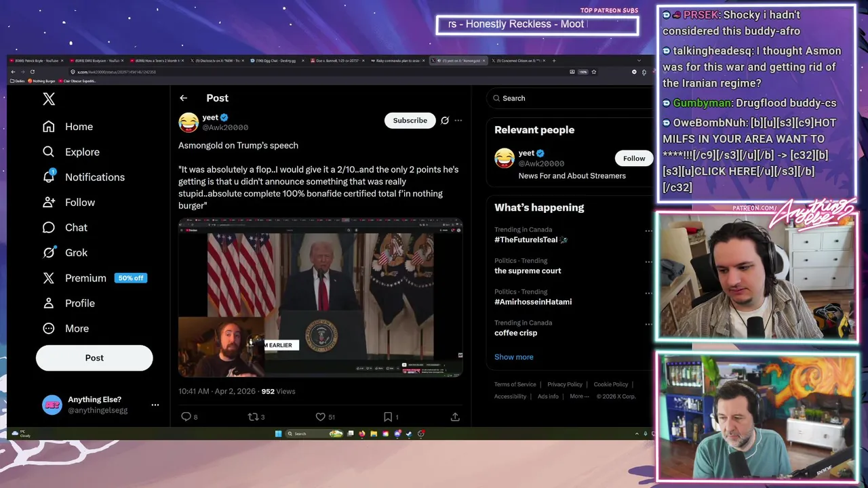
Task: Open Profile in sidebar
Action: [68, 303]
